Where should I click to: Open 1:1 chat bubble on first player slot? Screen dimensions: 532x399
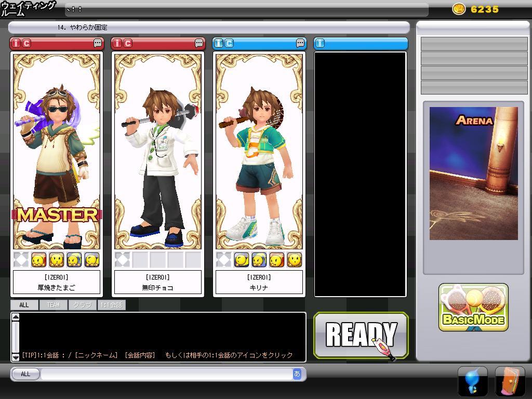(98, 43)
